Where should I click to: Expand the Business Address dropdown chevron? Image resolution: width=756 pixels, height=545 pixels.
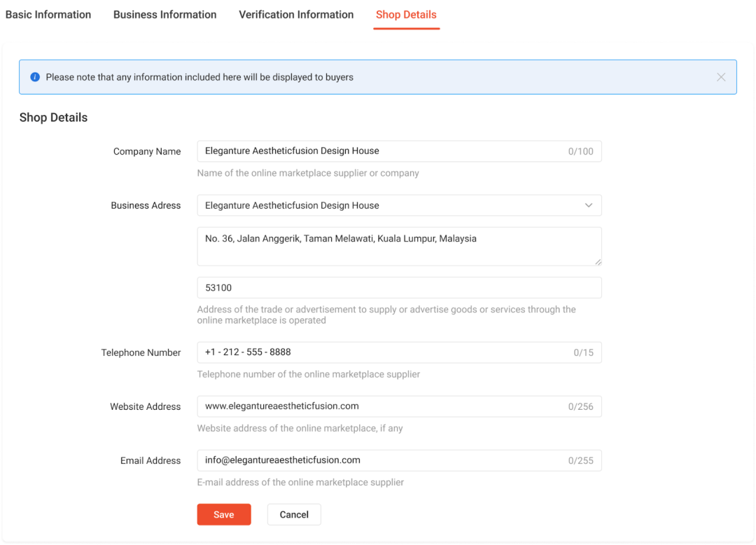588,205
